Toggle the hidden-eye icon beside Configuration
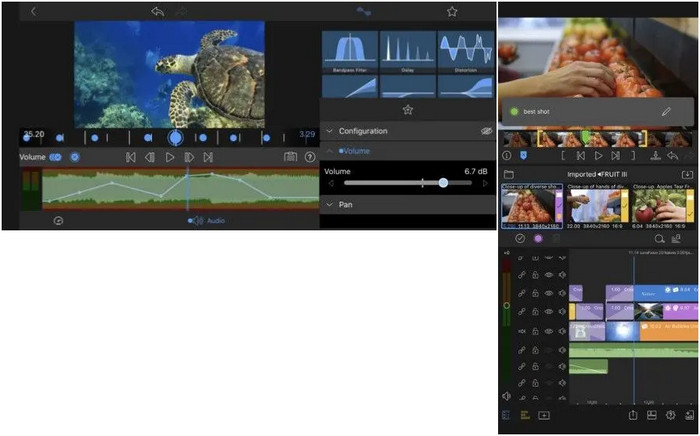This screenshot has width=700, height=436. tap(486, 131)
